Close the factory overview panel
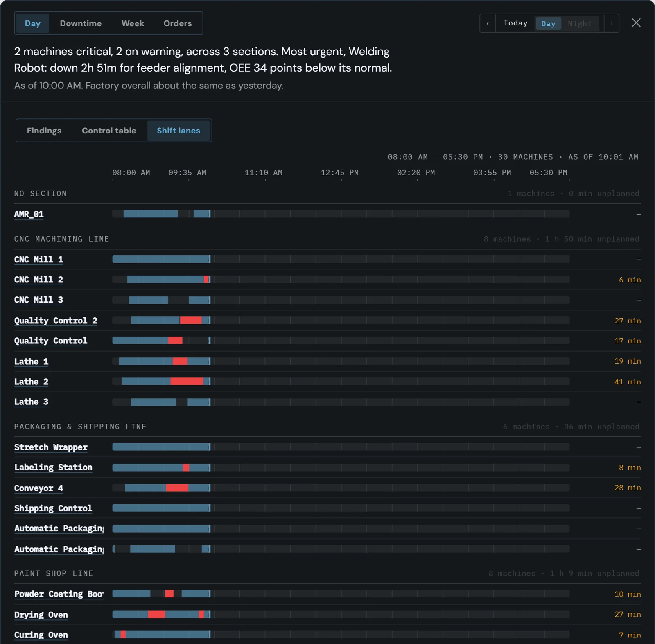This screenshot has width=655, height=644. coord(636,23)
